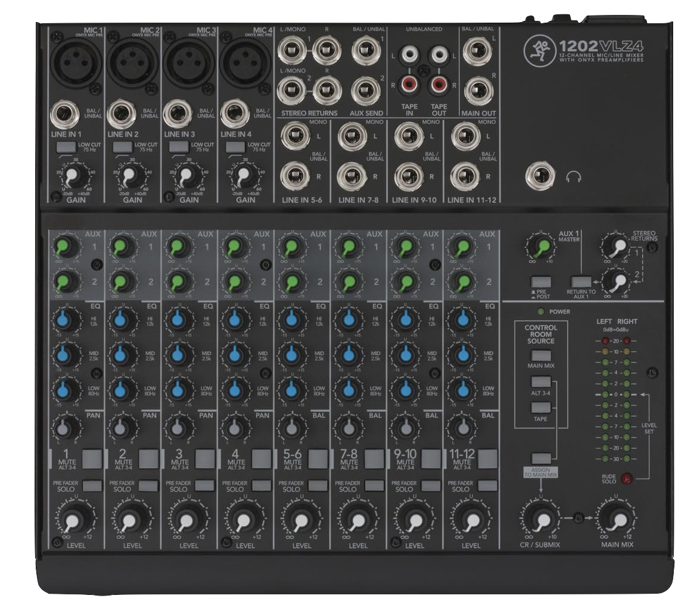Click the MAIN OUT right jack

478,91
